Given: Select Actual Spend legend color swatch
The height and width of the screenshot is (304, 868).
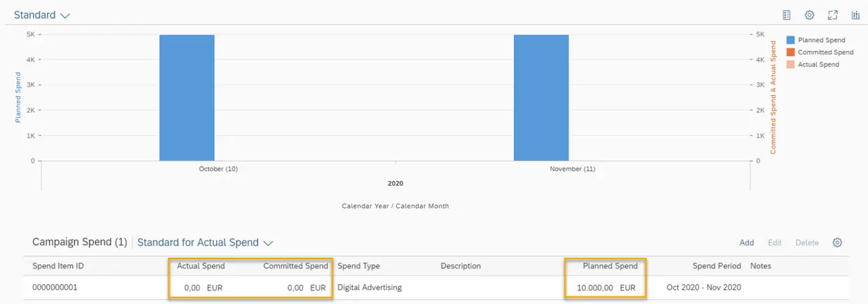Looking at the screenshot, I should (x=790, y=64).
